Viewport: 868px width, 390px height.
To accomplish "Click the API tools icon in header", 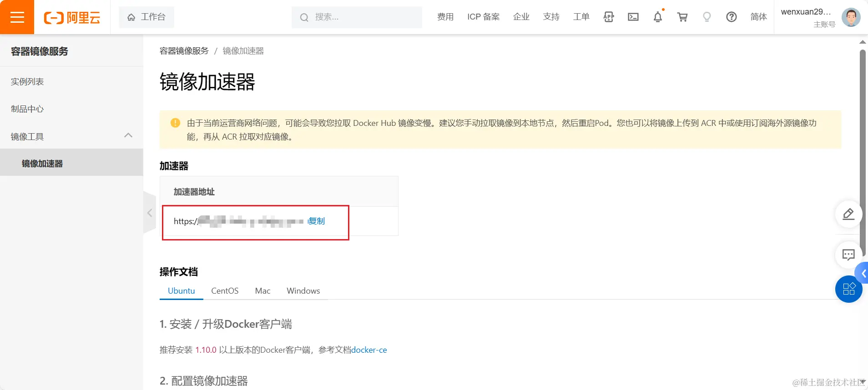I will [609, 17].
